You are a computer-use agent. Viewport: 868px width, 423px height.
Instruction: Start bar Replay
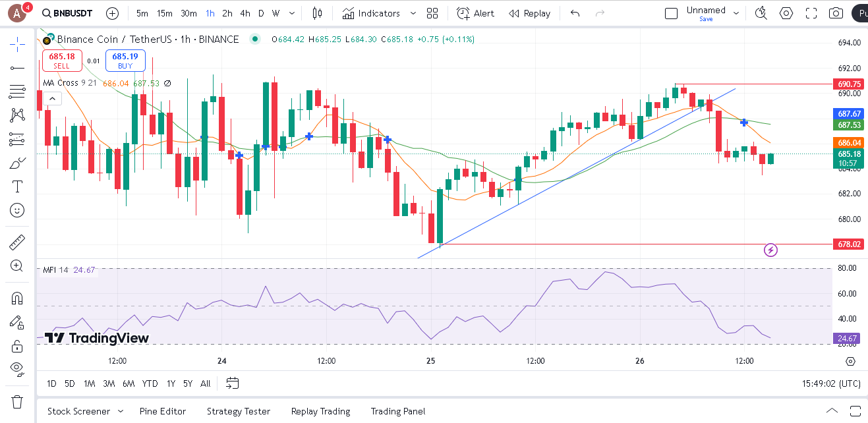[x=530, y=13]
